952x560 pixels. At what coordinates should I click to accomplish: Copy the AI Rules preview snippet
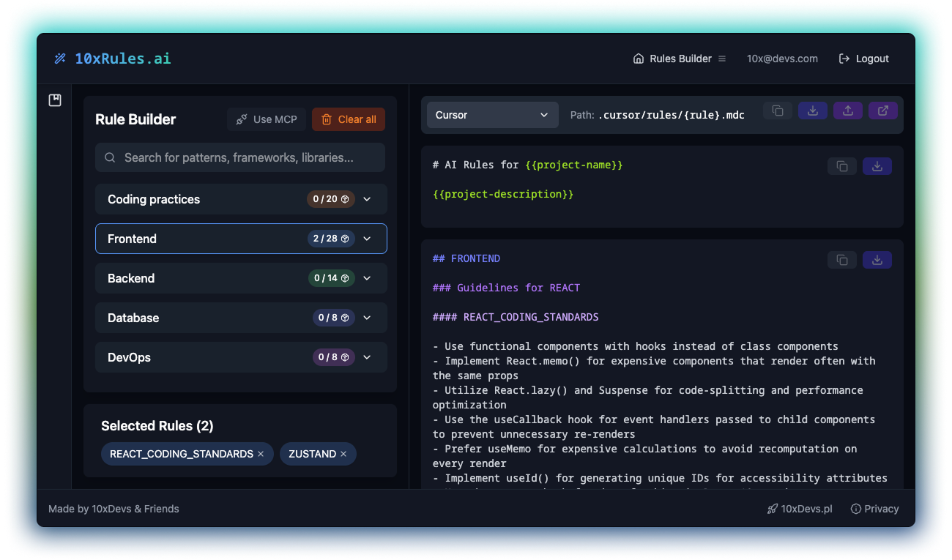pyautogui.click(x=841, y=166)
